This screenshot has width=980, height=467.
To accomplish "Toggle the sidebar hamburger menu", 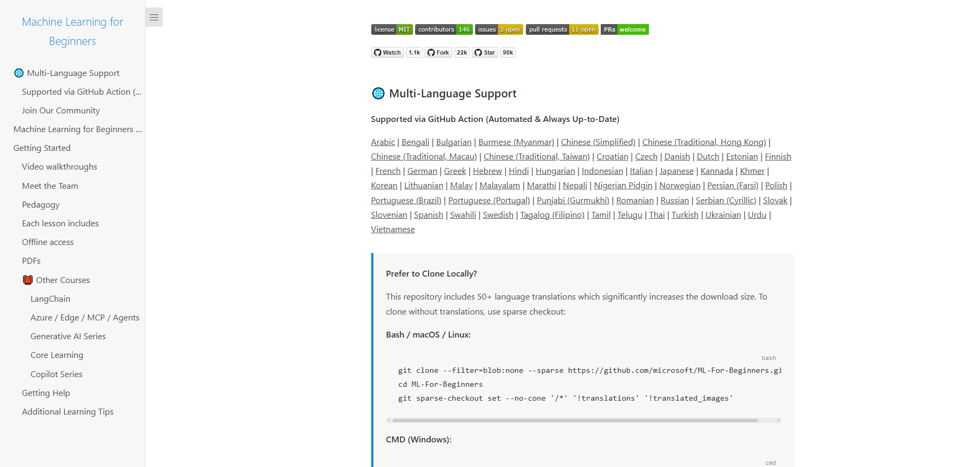I will pyautogui.click(x=154, y=18).
